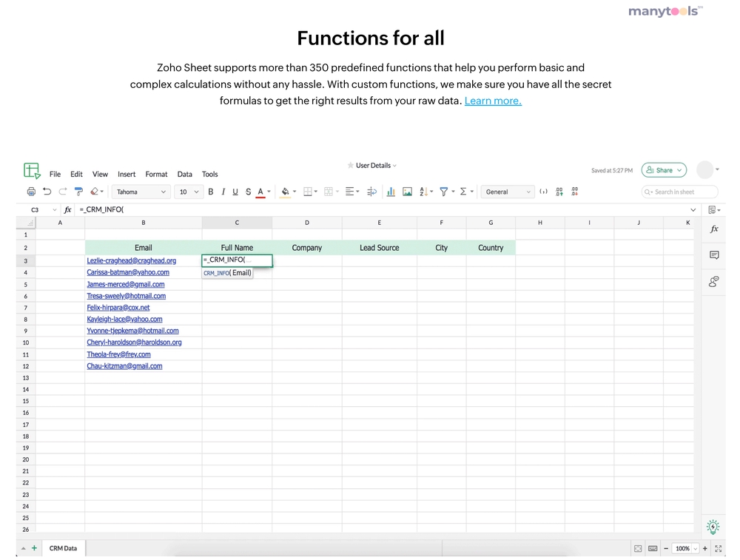Open Theola-frey@frey.com email link
Screen dimensions: 740x560
point(118,354)
